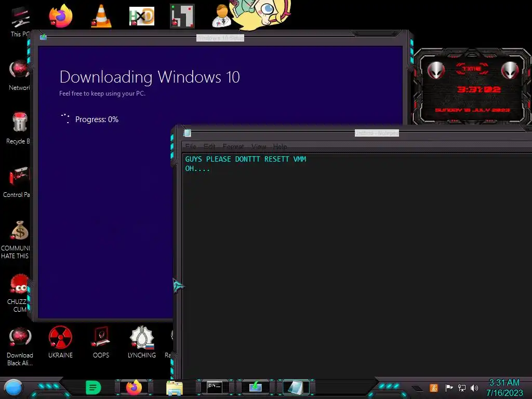Screen dimensions: 532x399
Task: Open the Firefox desktop shortcut
Action: click(x=60, y=16)
